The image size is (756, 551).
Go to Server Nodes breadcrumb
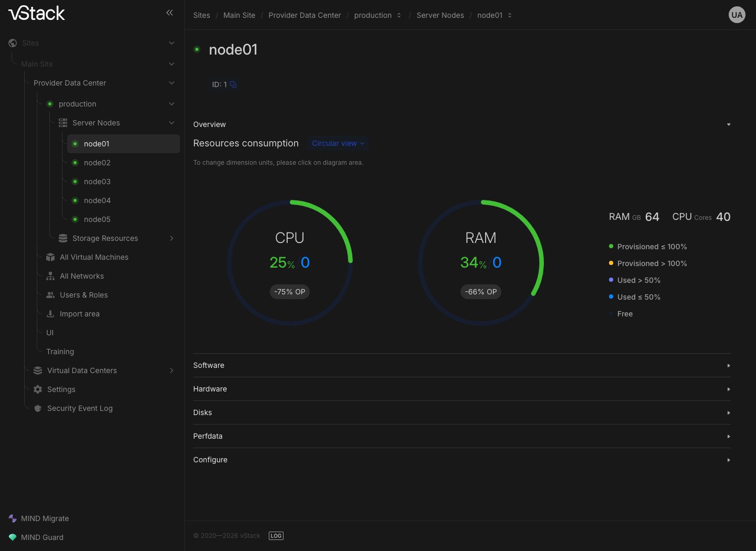[440, 15]
